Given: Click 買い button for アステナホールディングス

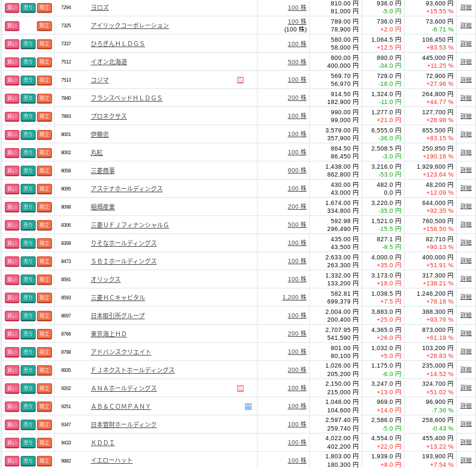Looking at the screenshot, I should pos(12,189).
